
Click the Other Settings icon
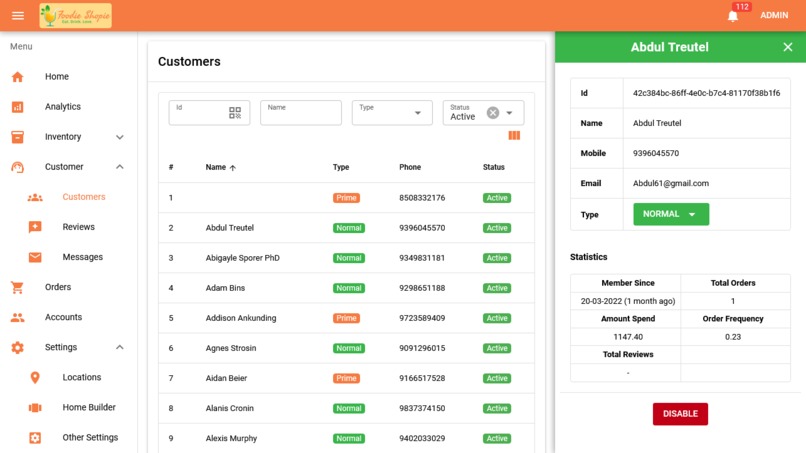35,438
